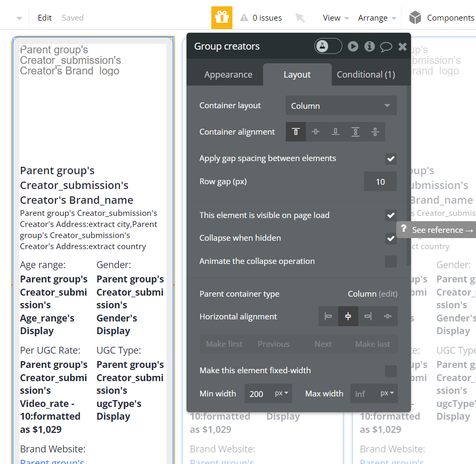
Task: Set container alignment to center
Action: [316, 131]
